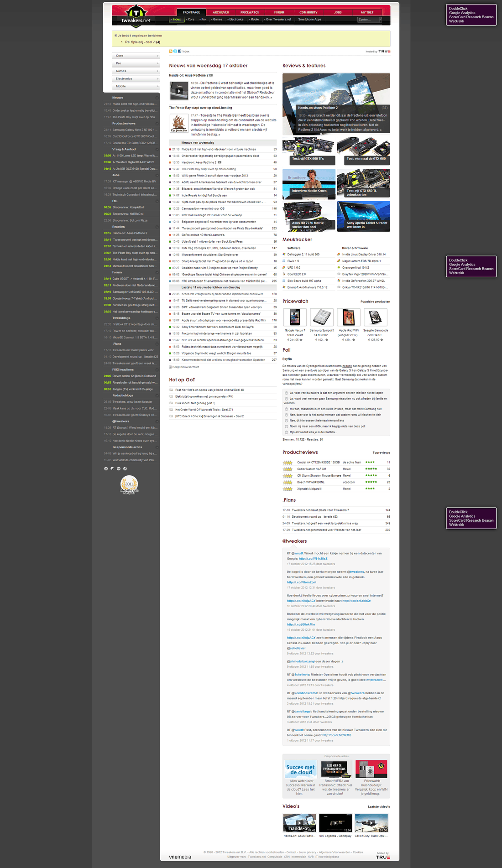
Task: Click the icon beside DrayTek Vigor 2820n
Action: (x=339, y=274)
